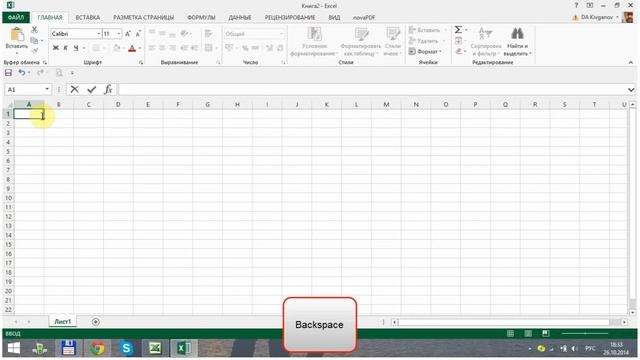Screen dimensions: 640x360
Task: Open clipboard group dialog launcher
Action: click(44, 62)
